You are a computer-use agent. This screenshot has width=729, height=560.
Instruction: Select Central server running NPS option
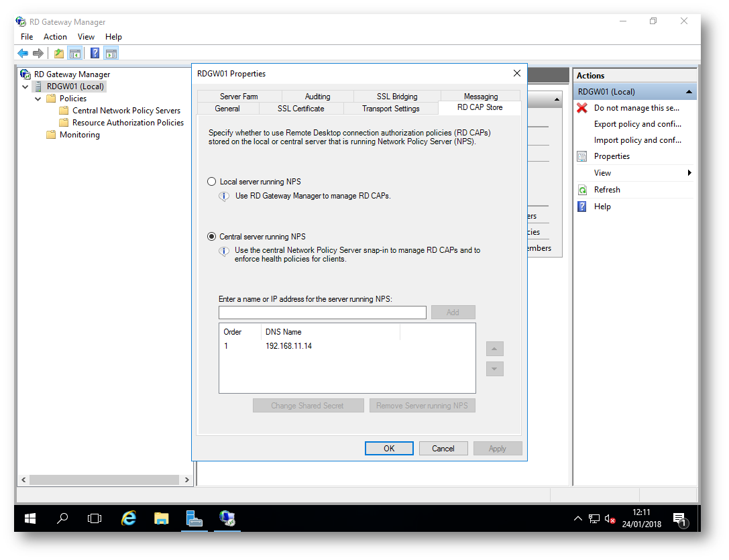pyautogui.click(x=211, y=236)
